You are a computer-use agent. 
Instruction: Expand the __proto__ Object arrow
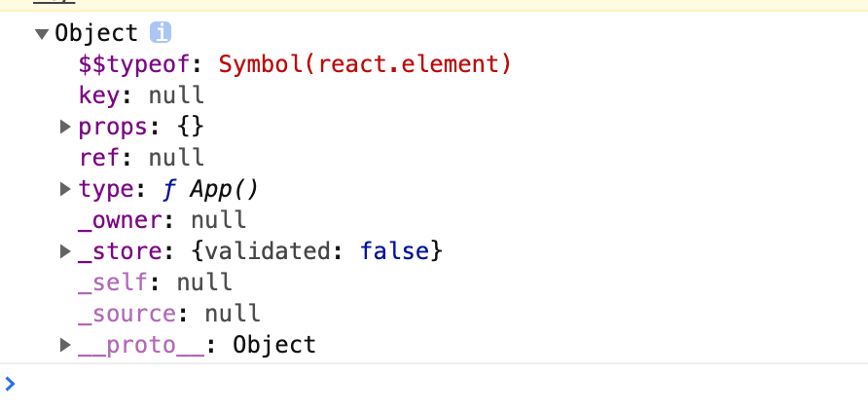pyautogui.click(x=65, y=345)
